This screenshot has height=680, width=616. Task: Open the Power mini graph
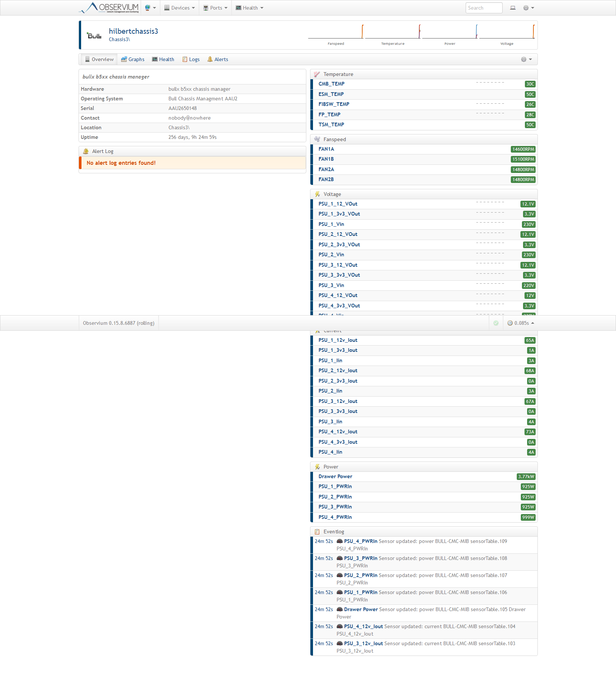450,35
